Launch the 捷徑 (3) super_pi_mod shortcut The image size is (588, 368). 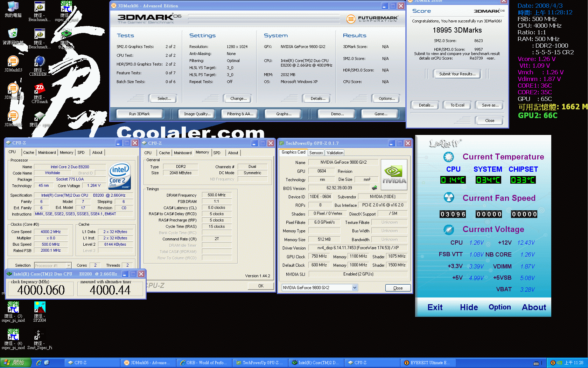13,312
